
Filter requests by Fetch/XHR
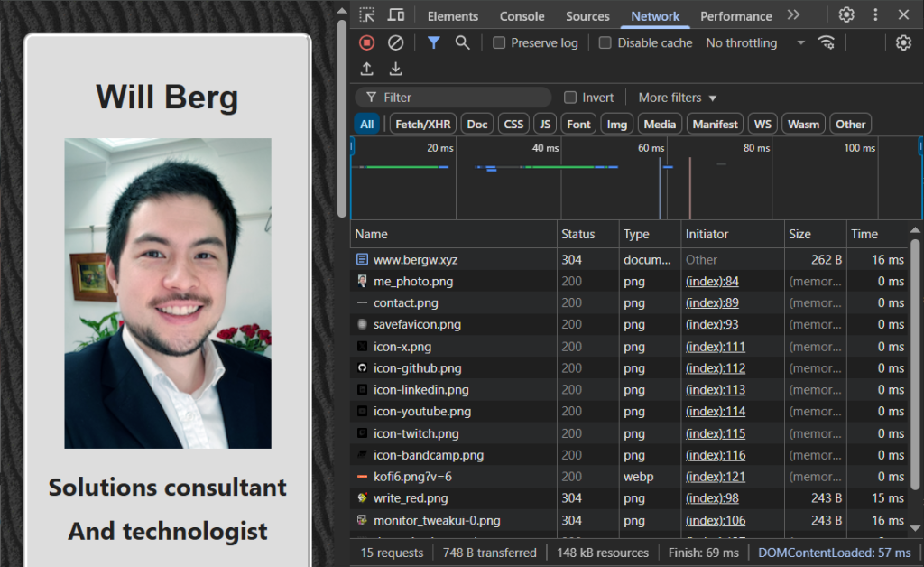[x=422, y=125]
